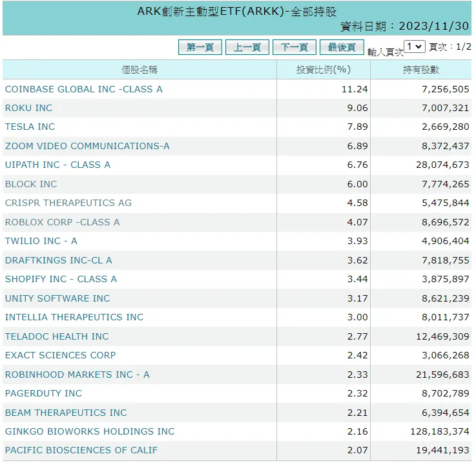Image resolution: width=476 pixels, height=463 pixels.
Task: Click UIPATH INC - CLASS A
Action: [x=57, y=165]
